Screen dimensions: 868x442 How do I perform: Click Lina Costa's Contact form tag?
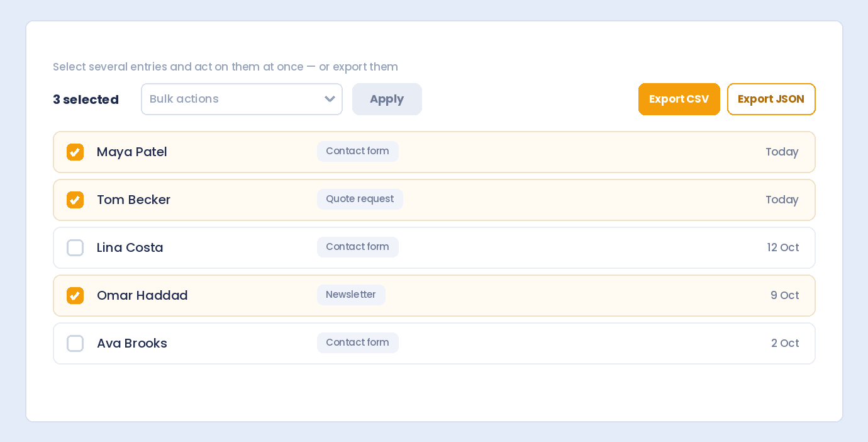357,247
